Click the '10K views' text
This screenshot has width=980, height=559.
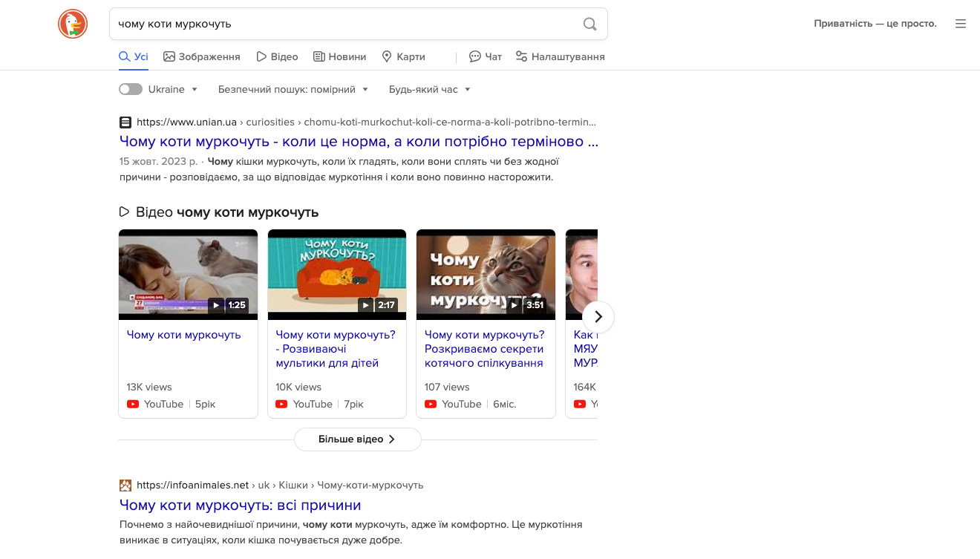(298, 387)
